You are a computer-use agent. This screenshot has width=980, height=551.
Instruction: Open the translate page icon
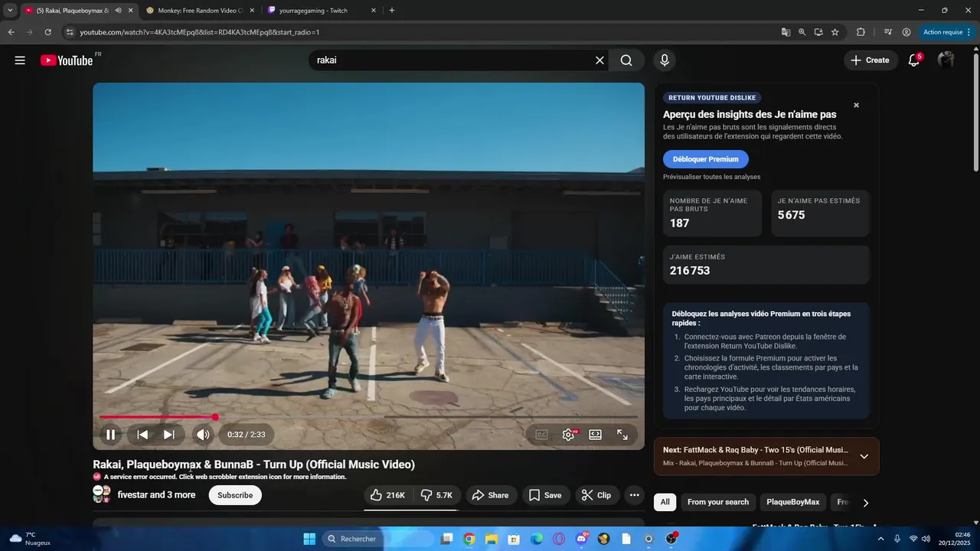(786, 32)
